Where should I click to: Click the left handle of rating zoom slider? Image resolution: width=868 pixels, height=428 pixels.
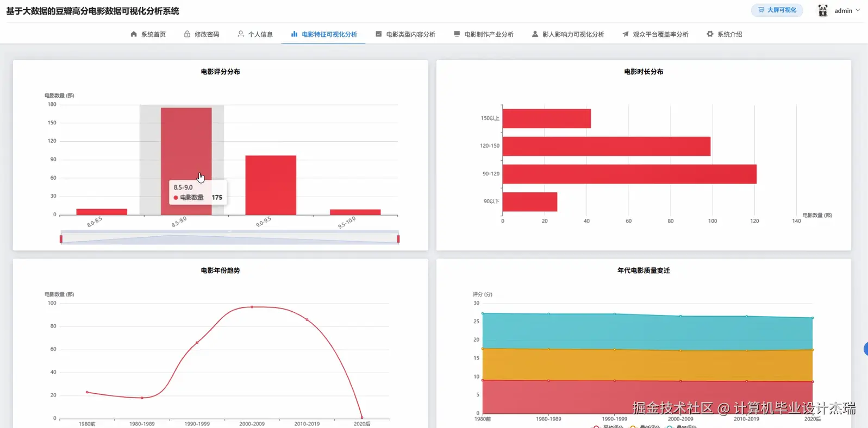coord(61,238)
